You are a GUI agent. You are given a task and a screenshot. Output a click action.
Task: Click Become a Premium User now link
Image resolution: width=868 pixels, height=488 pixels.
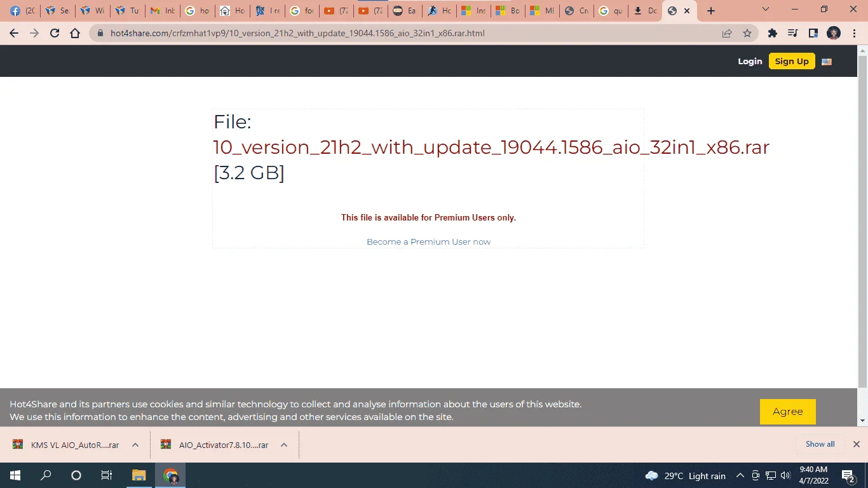pyautogui.click(x=428, y=242)
